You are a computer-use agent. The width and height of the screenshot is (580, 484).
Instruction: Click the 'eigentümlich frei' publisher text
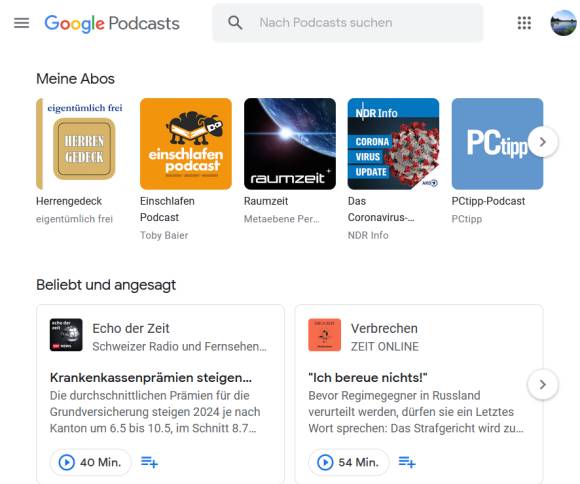coord(74,219)
